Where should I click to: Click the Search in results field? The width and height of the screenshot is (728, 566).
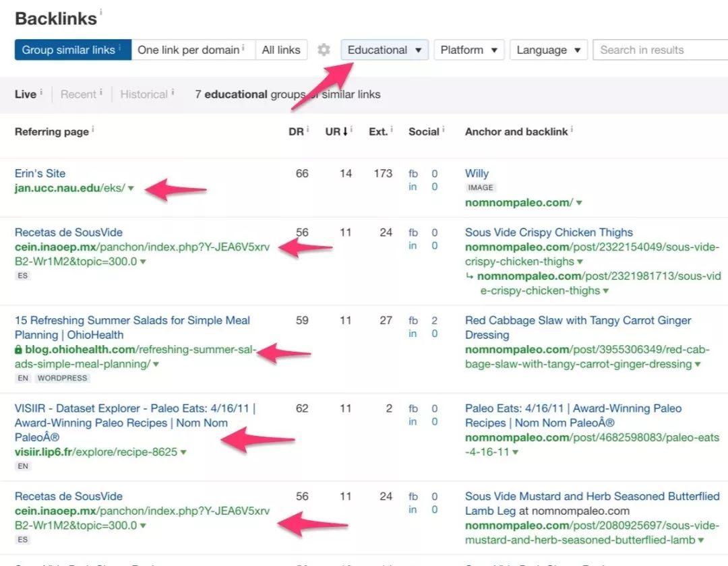(660, 50)
